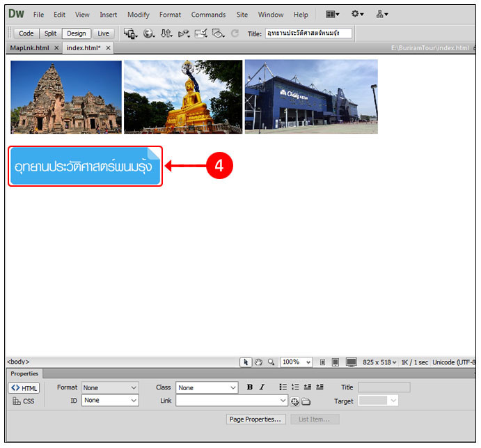Switch to the MapLnk.html tab
Viewport: 481px width, 448px height.
29,48
